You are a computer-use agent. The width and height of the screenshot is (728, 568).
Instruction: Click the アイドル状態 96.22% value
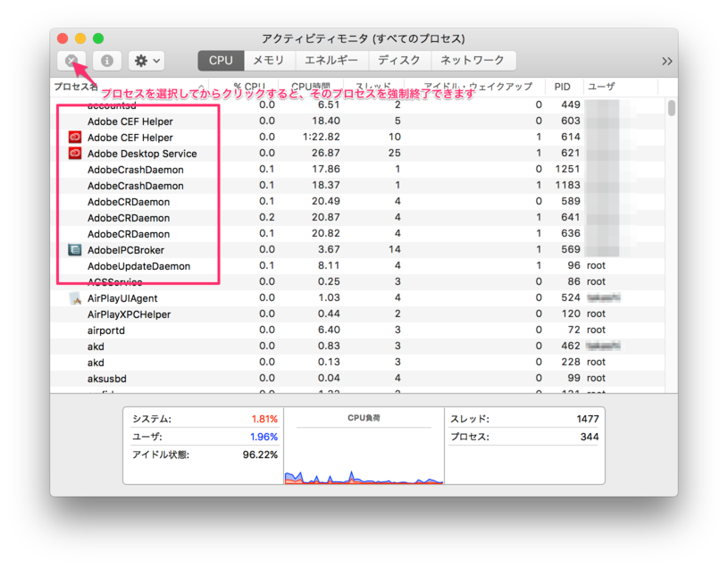coord(260,455)
